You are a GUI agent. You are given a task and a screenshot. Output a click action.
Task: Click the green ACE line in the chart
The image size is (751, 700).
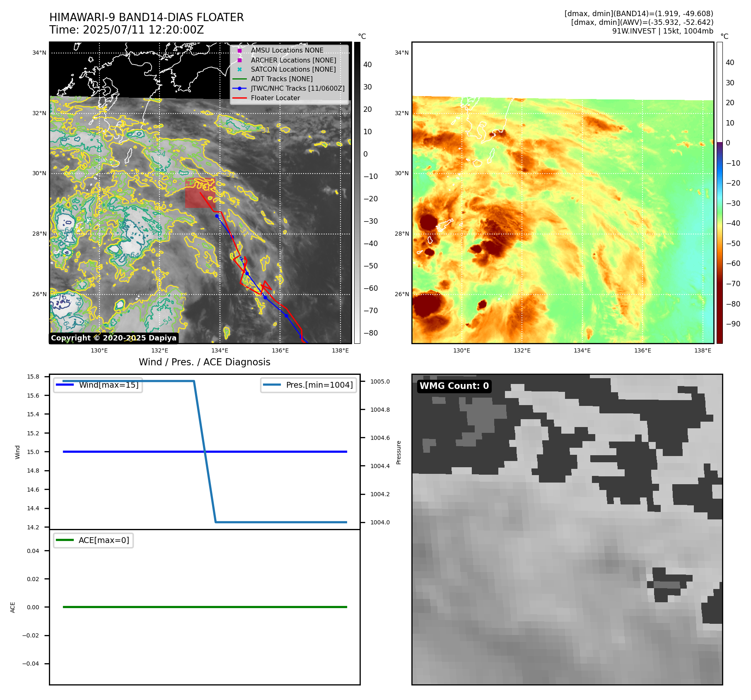[x=205, y=607]
